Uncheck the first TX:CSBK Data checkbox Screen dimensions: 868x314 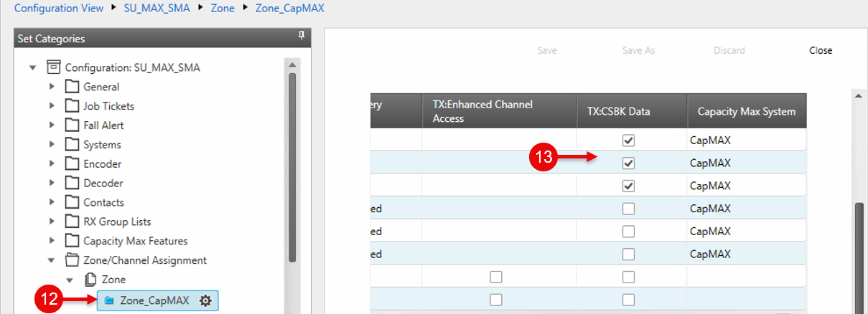[628, 141]
